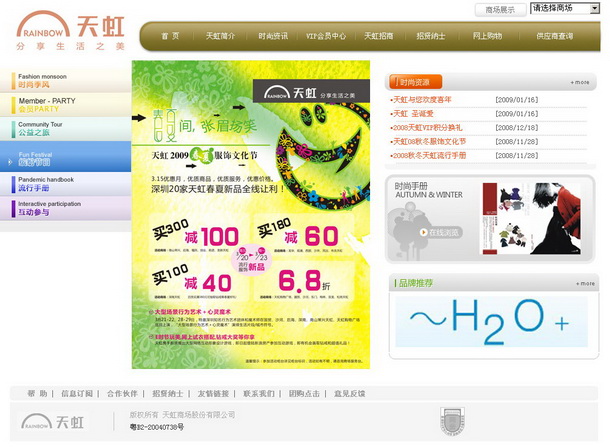
Task: Click 帮助 footer link
Action: coord(37,394)
